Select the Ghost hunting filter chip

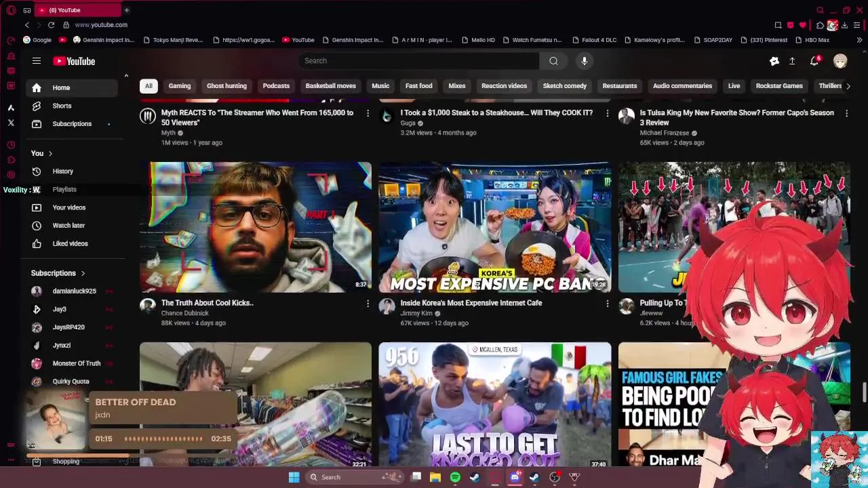(x=226, y=86)
